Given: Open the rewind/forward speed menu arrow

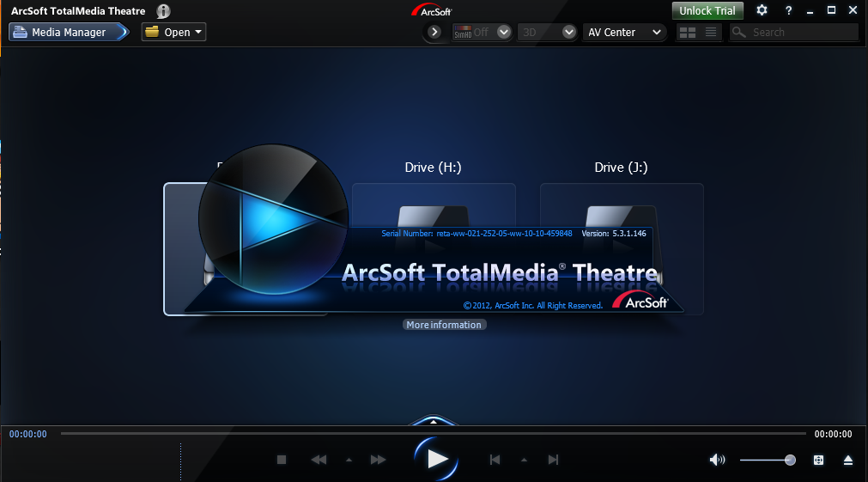Looking at the screenshot, I should (x=349, y=460).
